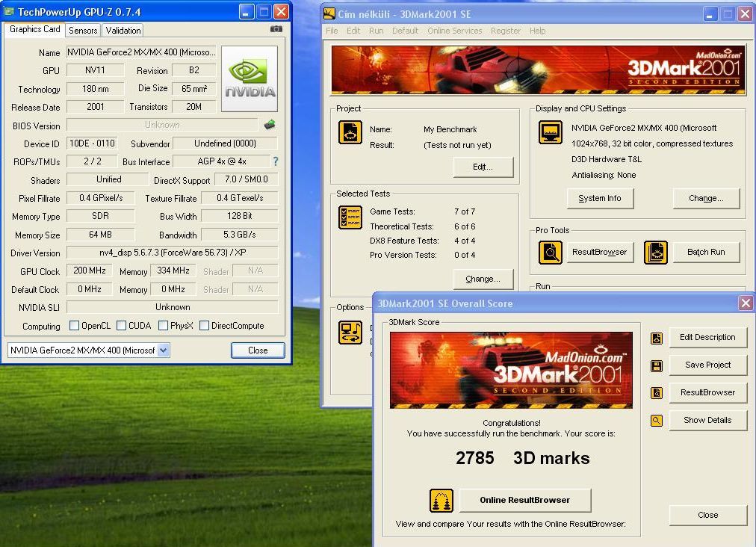
Task: Click the 'Game Tests:' label
Action: pyautogui.click(x=392, y=211)
